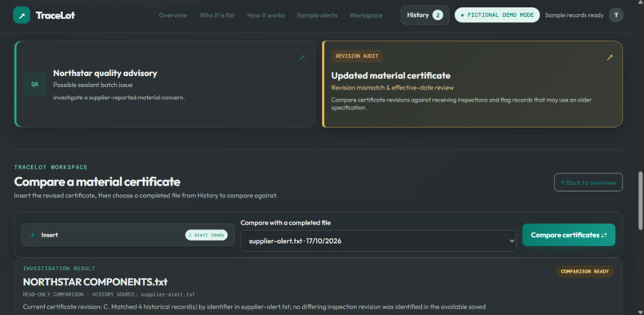Click Back to overview button
This screenshot has width=644, height=315.
click(588, 182)
